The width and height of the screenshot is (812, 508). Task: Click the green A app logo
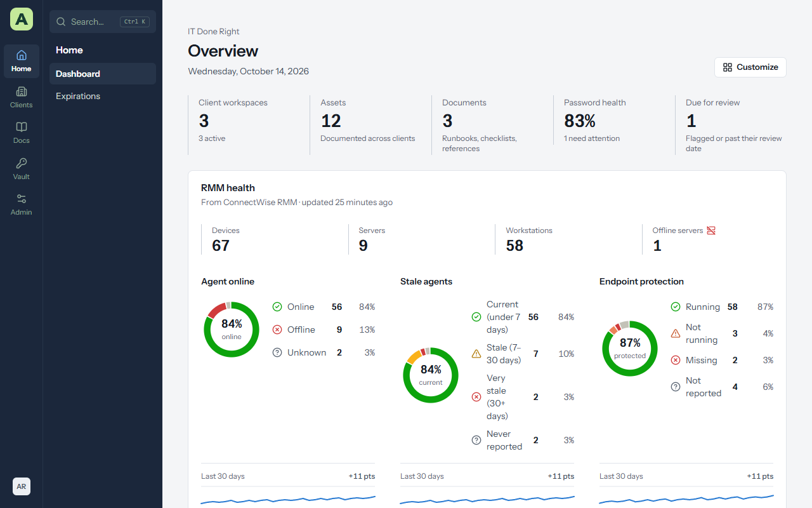click(22, 20)
